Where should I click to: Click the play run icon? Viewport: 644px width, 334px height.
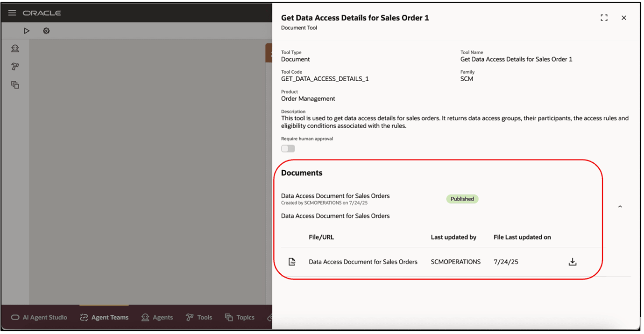(x=27, y=31)
